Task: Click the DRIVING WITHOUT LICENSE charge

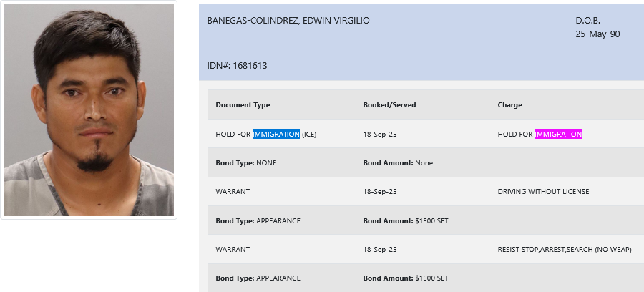Action: [543, 191]
